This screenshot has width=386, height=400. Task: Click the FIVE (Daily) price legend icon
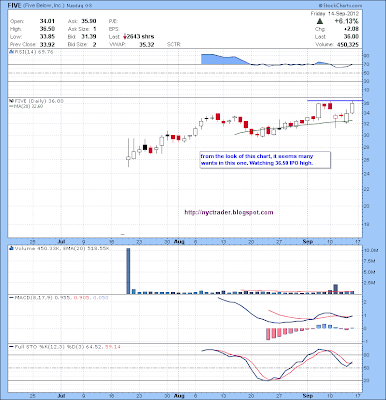click(x=11, y=101)
